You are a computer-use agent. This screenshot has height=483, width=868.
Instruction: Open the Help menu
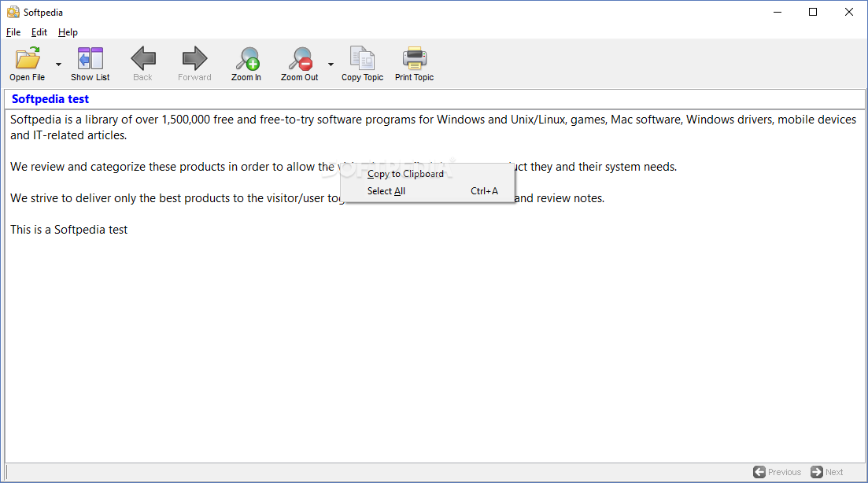68,32
